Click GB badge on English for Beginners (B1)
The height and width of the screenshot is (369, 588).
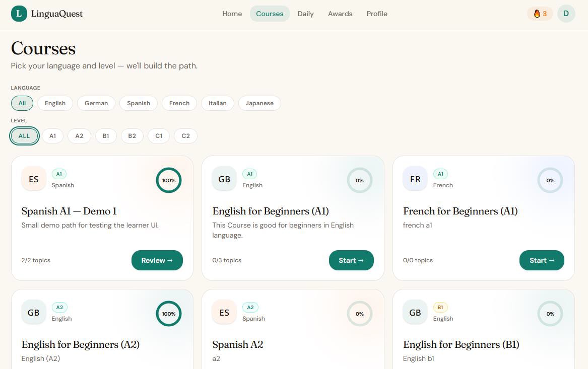pyautogui.click(x=415, y=313)
